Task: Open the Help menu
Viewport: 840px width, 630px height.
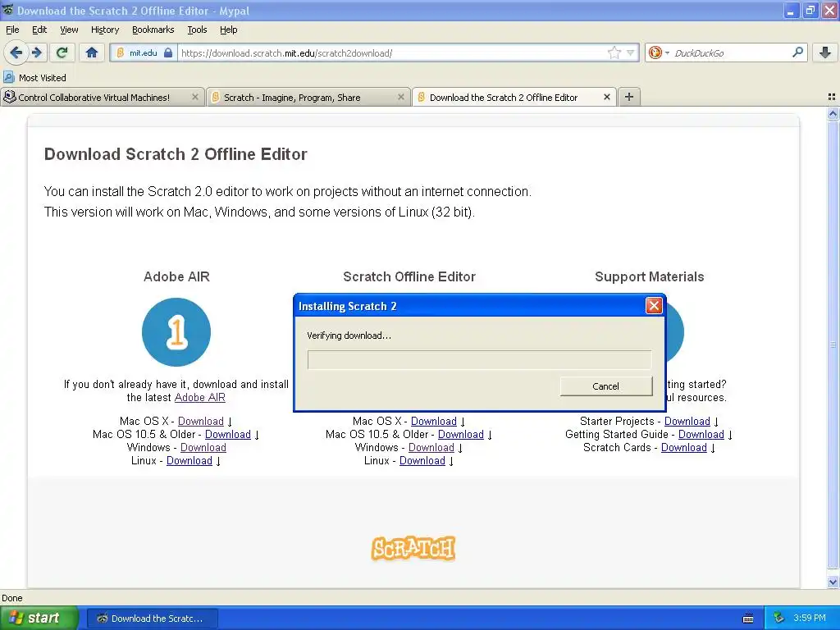Action: click(228, 30)
